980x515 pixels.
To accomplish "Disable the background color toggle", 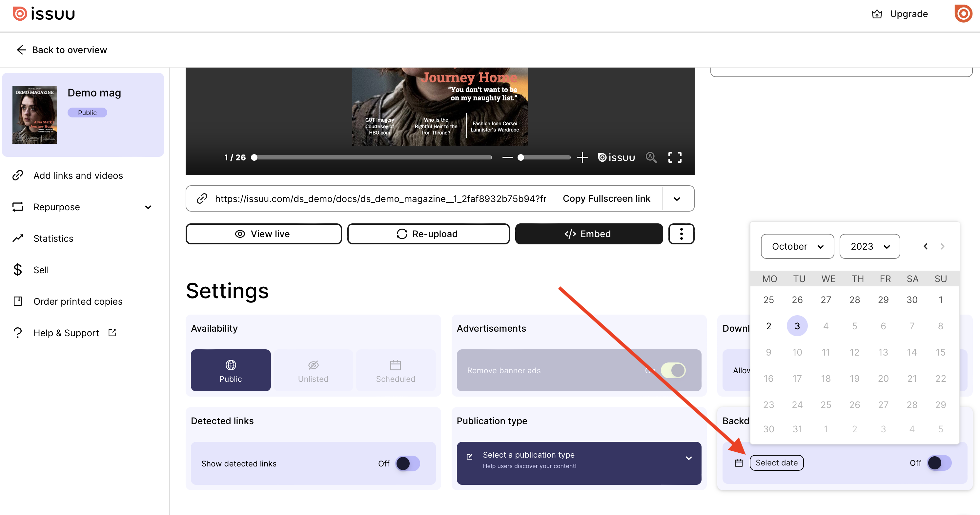I will coord(937,463).
